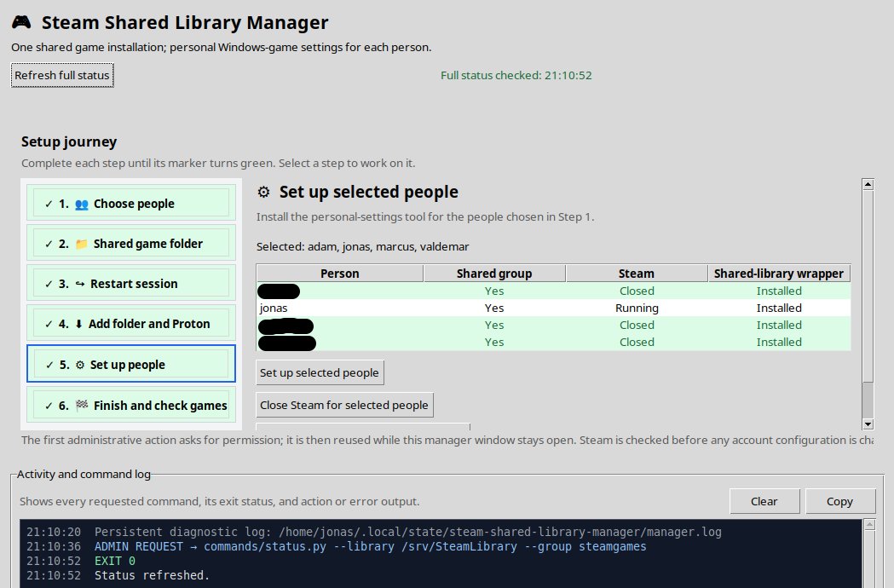Open step 2 Shared game folder
894x588 pixels.
click(131, 243)
